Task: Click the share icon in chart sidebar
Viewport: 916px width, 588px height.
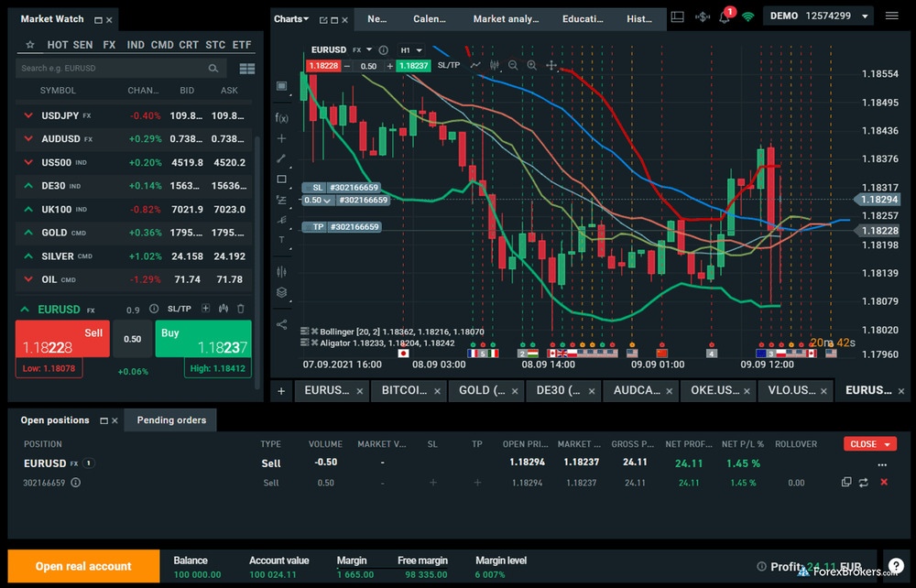Action: click(281, 323)
